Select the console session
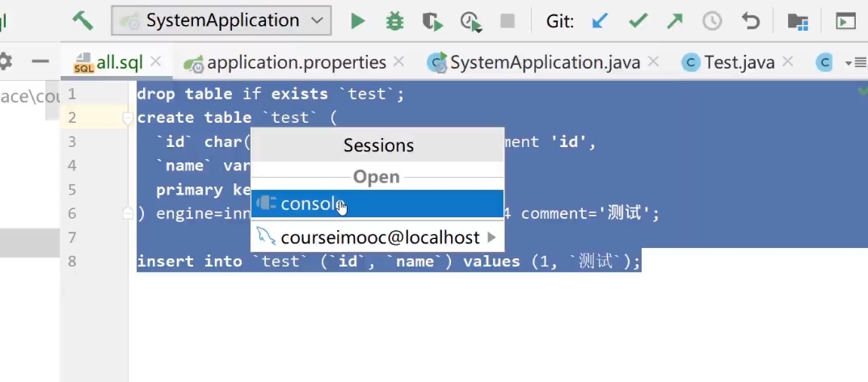868x382 pixels. 377,204
